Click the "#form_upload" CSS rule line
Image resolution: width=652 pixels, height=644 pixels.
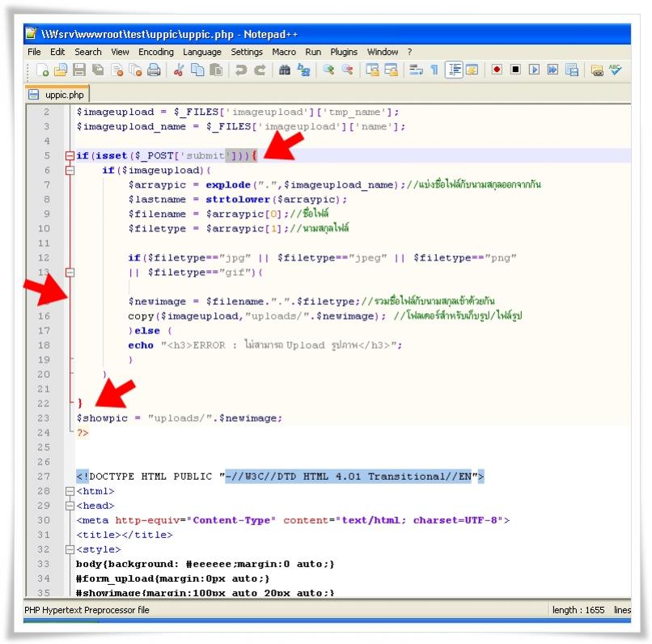coord(172,578)
